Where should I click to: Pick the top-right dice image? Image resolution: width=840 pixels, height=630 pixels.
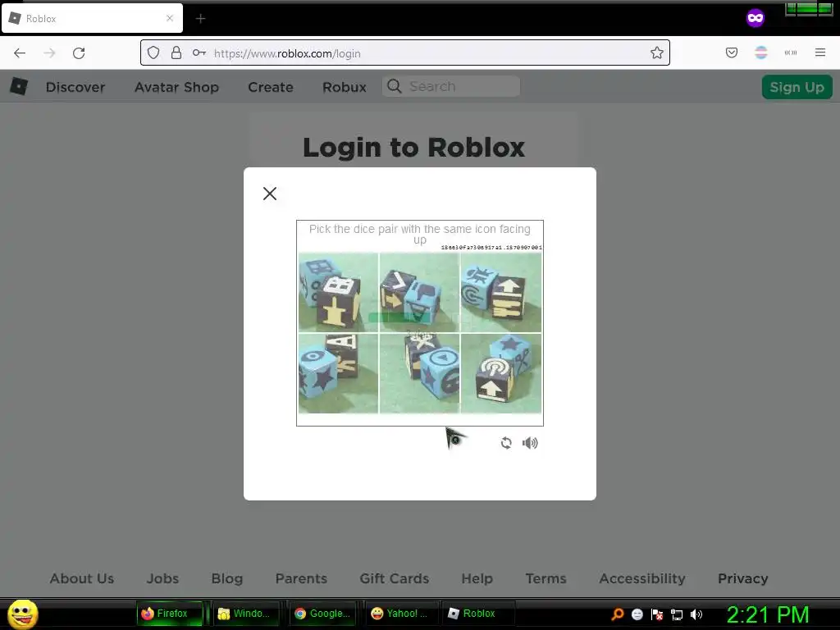coord(501,293)
